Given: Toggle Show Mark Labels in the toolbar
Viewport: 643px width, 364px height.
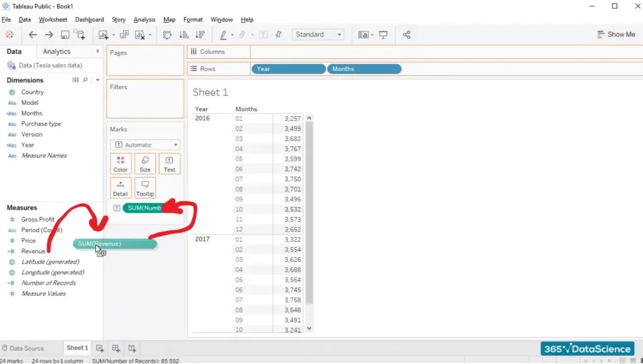Looking at the screenshot, I should point(264,35).
